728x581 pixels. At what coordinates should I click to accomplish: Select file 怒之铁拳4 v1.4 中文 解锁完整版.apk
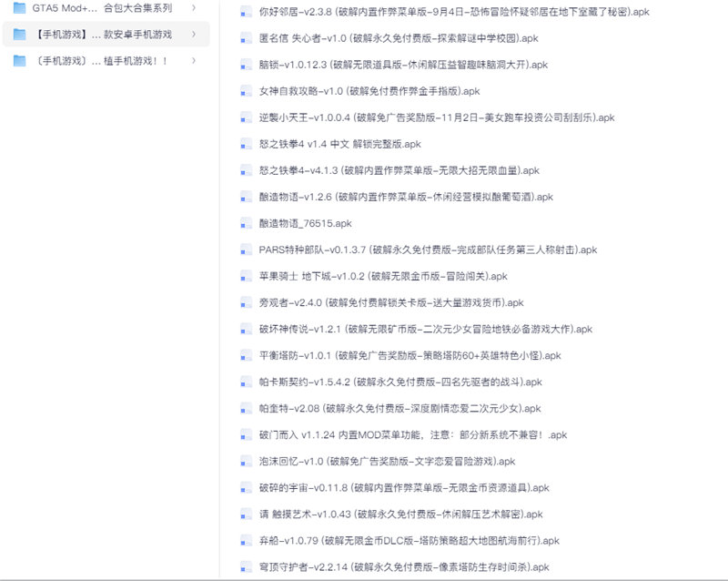[x=339, y=144]
